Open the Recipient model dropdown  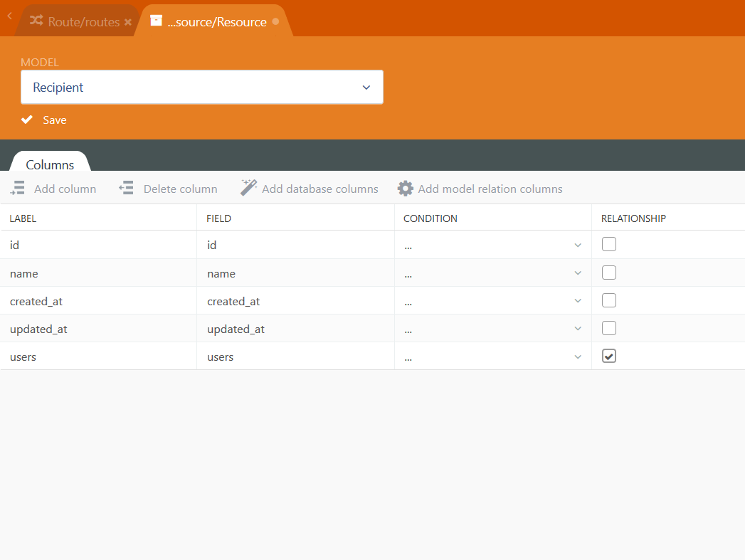coord(202,88)
